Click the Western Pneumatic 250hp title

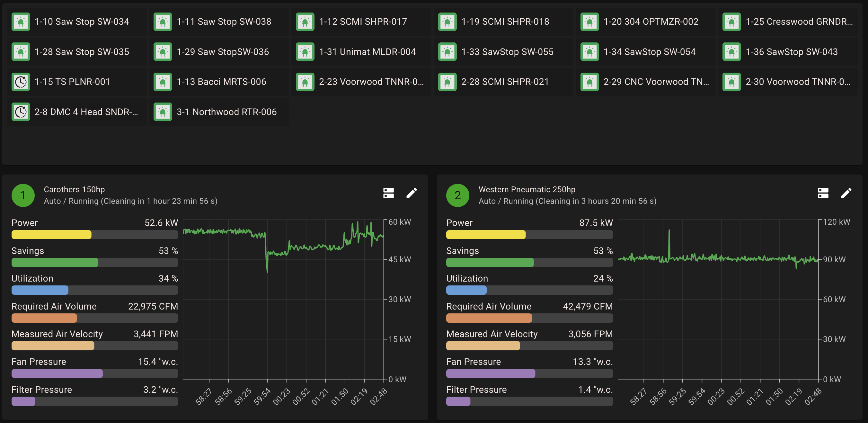click(527, 189)
